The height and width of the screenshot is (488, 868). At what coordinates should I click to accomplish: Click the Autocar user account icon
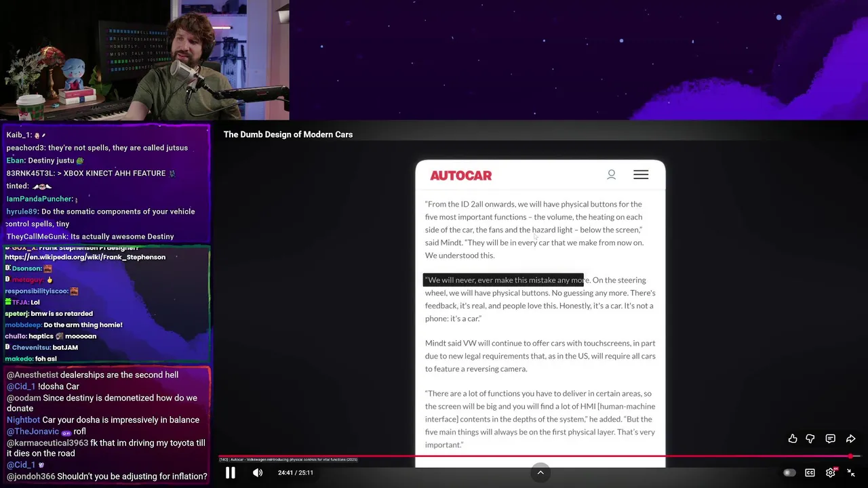coord(611,175)
